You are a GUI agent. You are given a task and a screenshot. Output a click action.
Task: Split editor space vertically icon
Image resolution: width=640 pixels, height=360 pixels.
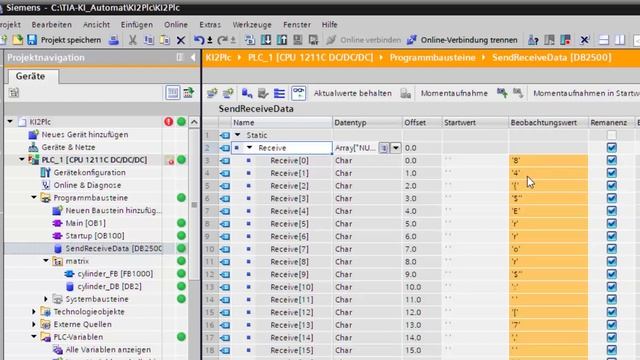[620, 40]
